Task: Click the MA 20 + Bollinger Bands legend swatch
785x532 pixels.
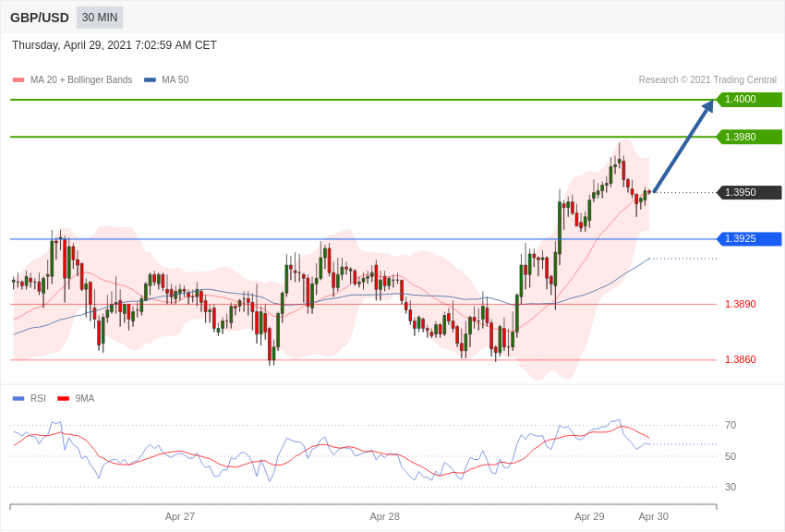Action: [18, 80]
